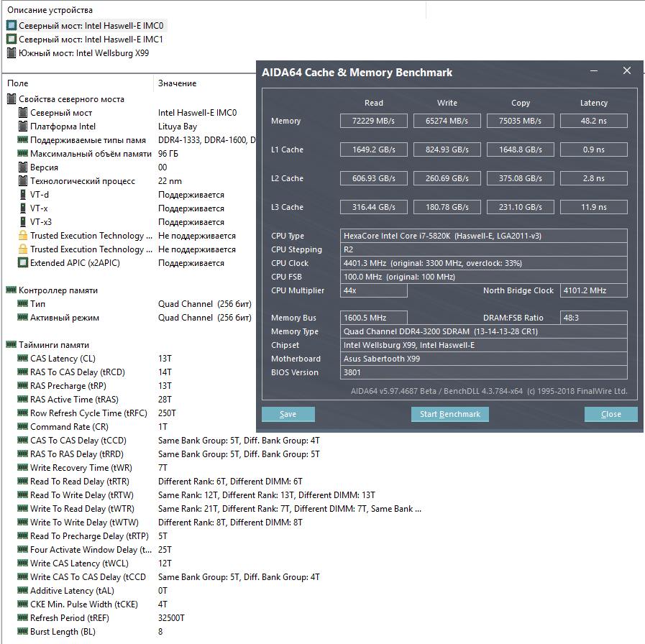This screenshot has height=644, width=645.
Task: Click the DRAM:FSB Ratio 48:3 field
Action: click(593, 318)
